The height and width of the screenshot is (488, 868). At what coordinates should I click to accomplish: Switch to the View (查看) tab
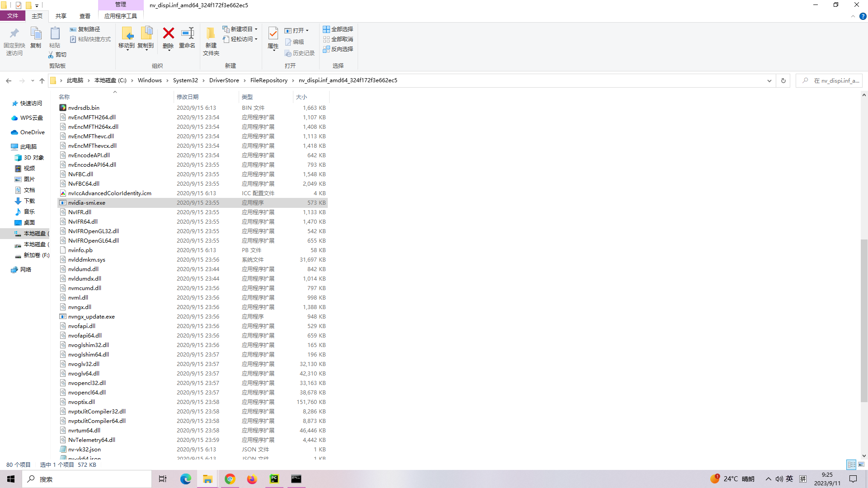[x=85, y=16]
